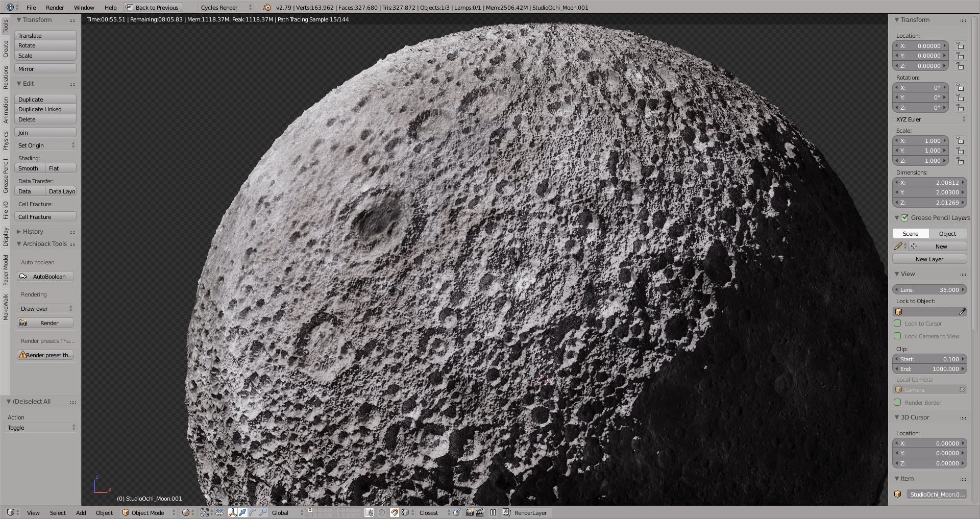980x519 pixels.
Task: Clear the Local Camera field with X icon
Action: pyautogui.click(x=962, y=389)
